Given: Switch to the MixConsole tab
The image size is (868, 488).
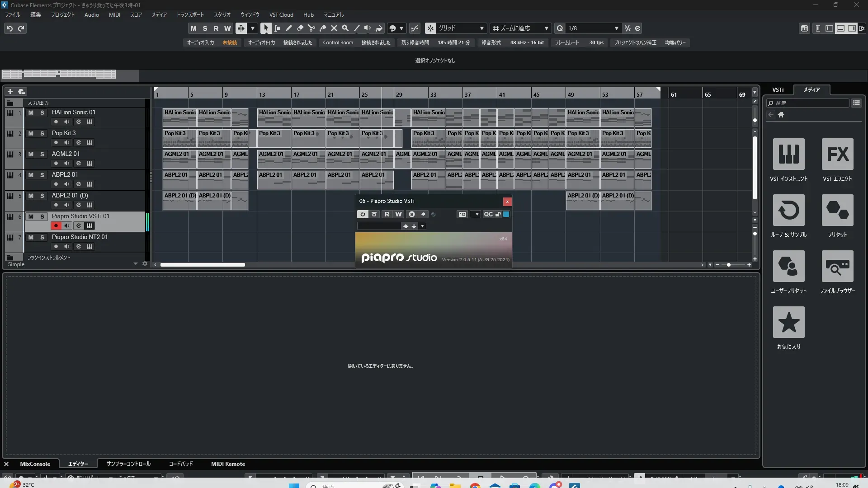Looking at the screenshot, I should coord(35,464).
